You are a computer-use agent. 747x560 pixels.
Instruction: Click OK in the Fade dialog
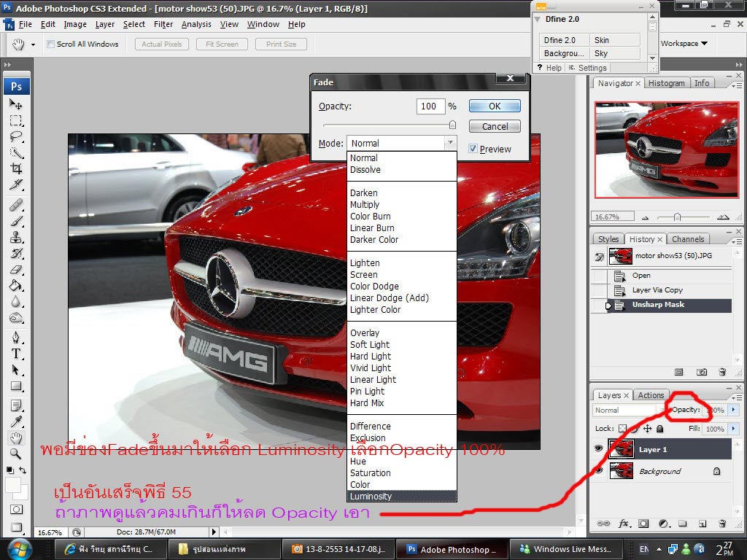click(x=495, y=106)
